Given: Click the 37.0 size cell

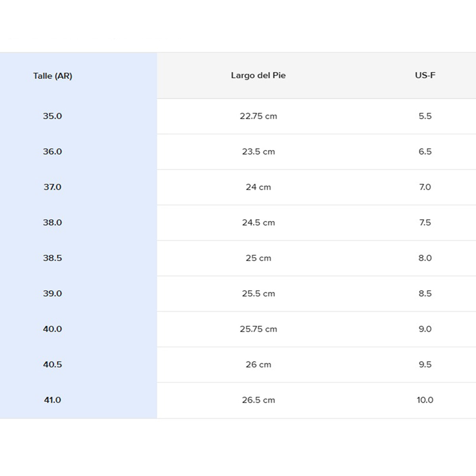Looking at the screenshot, I should (x=52, y=187).
